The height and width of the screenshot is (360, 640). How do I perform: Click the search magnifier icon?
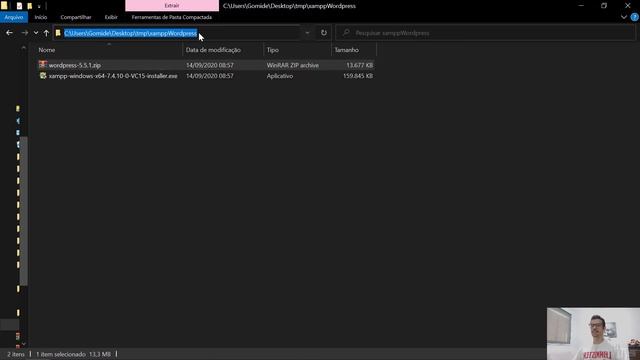(x=346, y=33)
